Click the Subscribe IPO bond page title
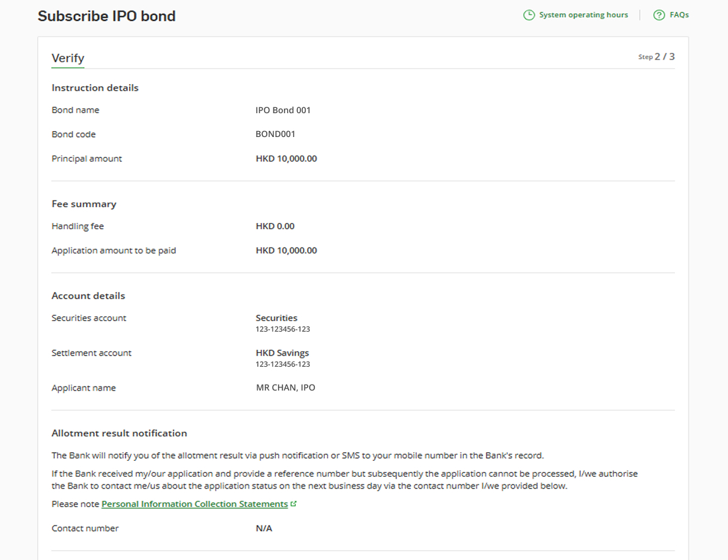 (107, 17)
